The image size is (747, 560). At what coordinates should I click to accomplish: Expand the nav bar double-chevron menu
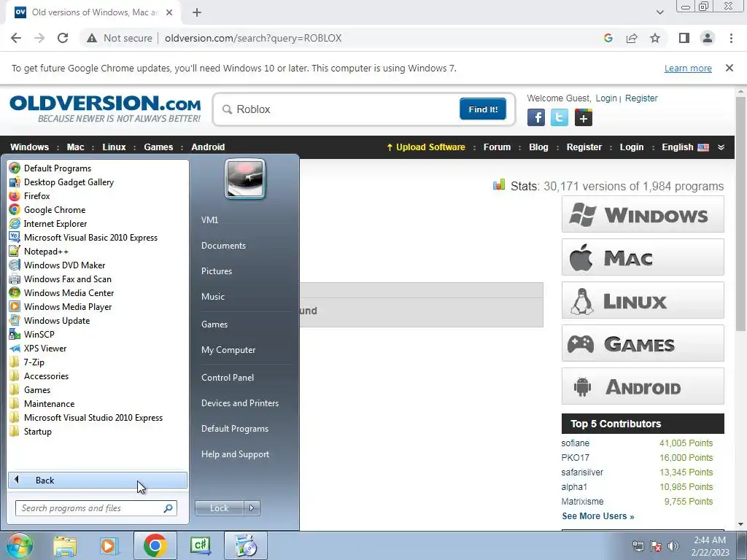click(721, 147)
